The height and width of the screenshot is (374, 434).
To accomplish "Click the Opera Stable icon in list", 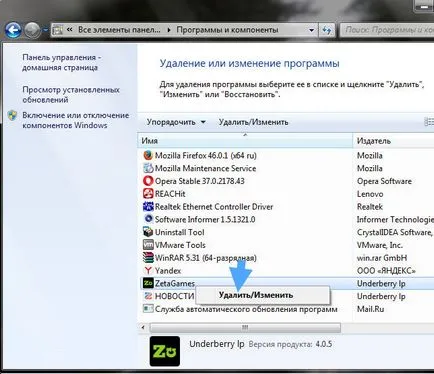I will point(148,181).
